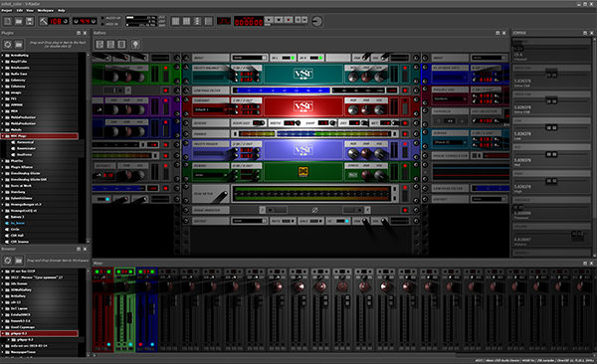Collapse the highlighted red folder in Browser tree
The width and height of the screenshot is (597, 364).
[x=3, y=333]
